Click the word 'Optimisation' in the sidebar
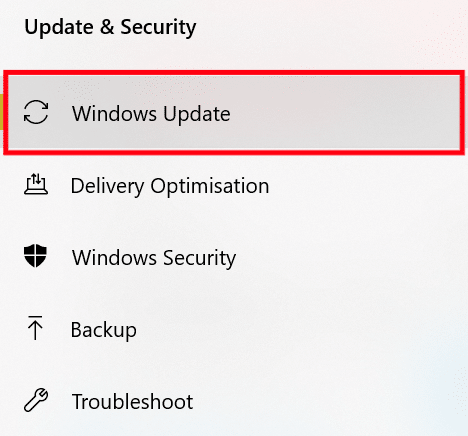The width and height of the screenshot is (468, 436). coord(210,186)
